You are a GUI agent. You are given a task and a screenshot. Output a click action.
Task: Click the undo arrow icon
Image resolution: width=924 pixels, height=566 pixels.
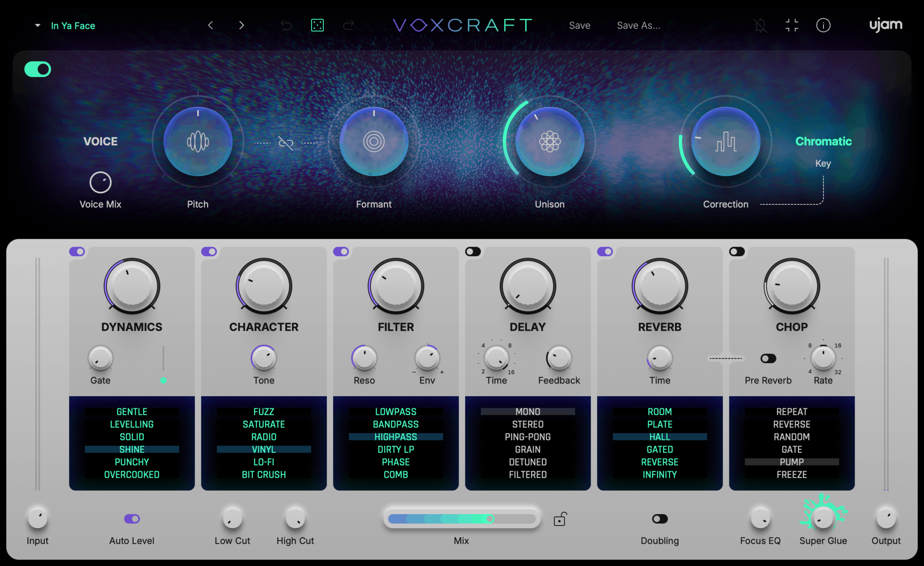point(286,25)
